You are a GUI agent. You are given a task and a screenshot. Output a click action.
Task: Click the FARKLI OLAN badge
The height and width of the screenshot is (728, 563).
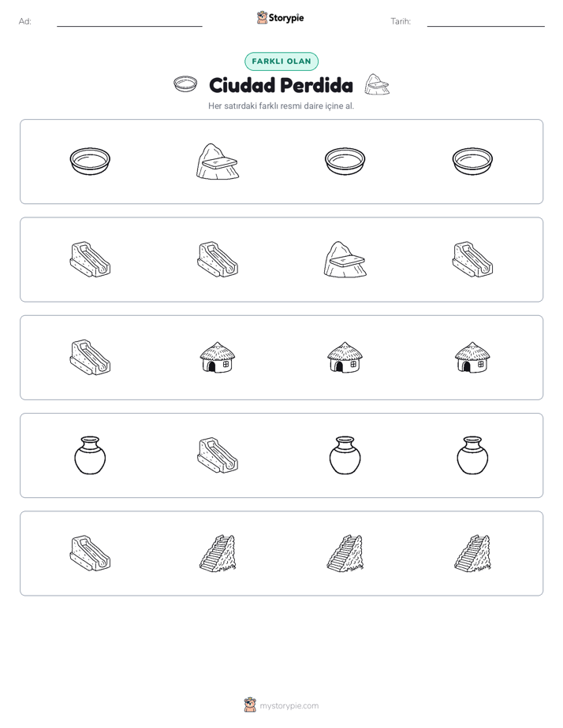(281, 61)
